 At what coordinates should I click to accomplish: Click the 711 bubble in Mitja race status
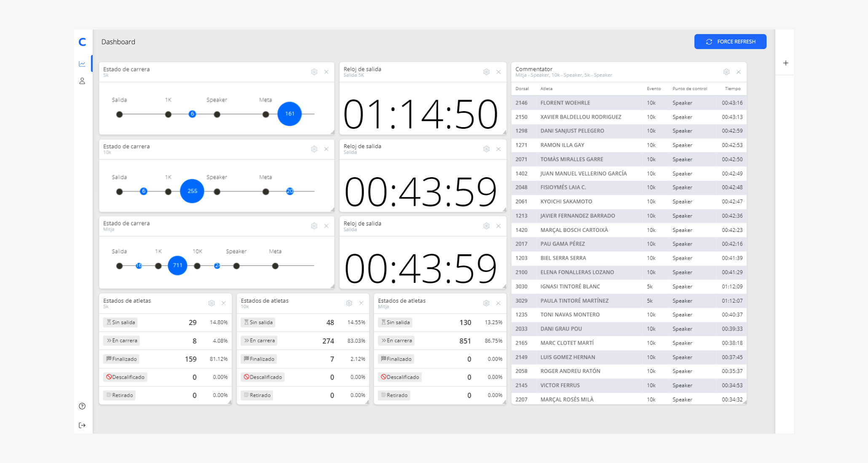[177, 265]
